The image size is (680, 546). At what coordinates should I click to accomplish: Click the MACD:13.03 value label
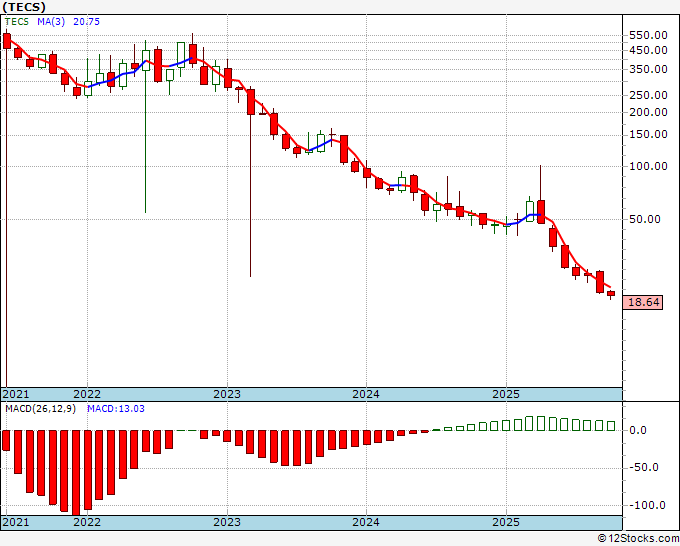click(x=116, y=409)
